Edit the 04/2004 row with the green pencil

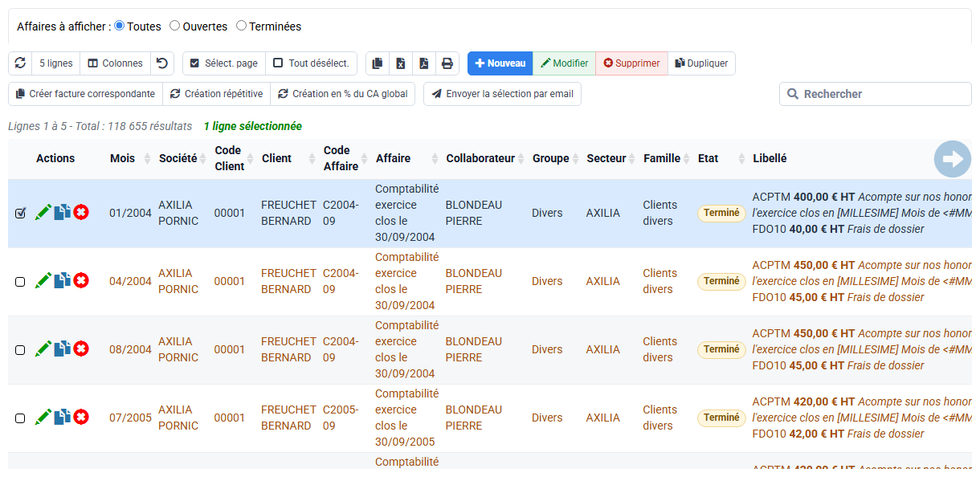coord(43,281)
